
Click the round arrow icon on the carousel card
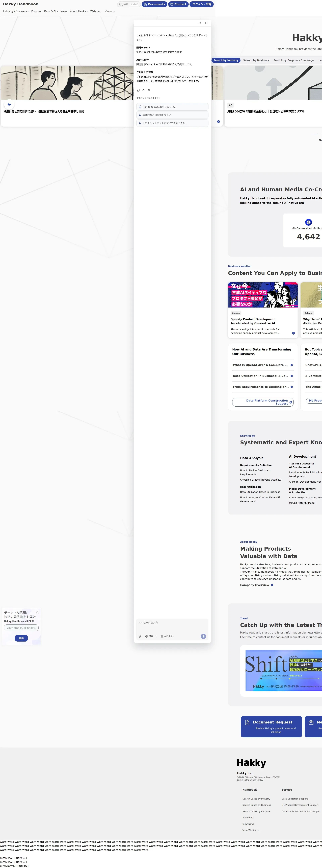click(x=219, y=122)
